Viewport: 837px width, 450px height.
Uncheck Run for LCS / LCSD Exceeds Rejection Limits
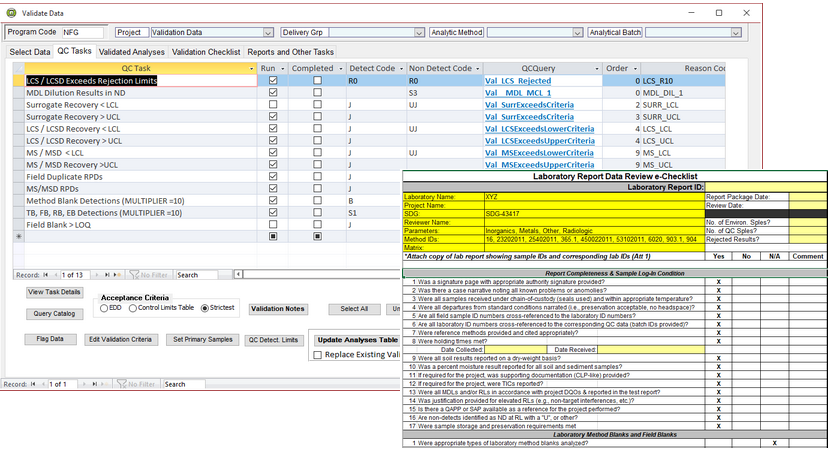[x=273, y=81]
